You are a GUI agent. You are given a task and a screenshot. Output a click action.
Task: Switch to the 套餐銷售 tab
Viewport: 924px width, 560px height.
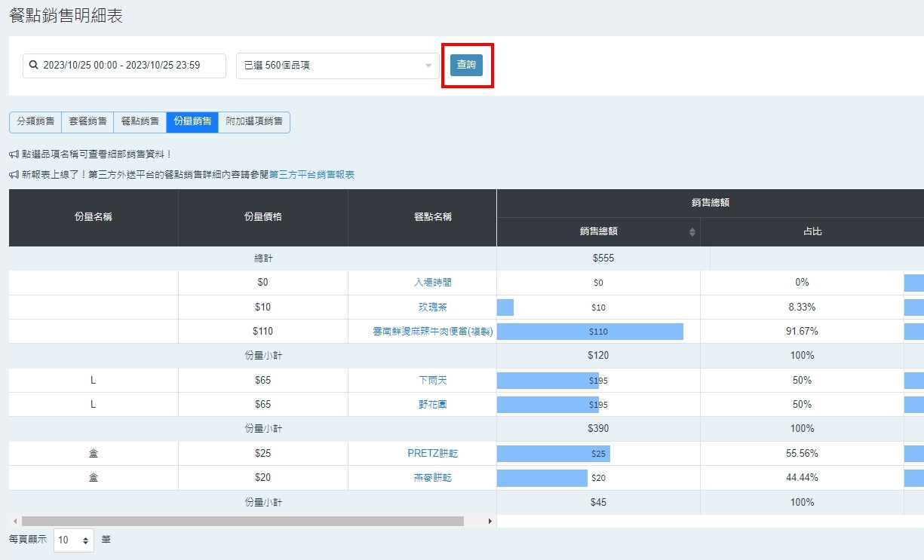tap(87, 122)
